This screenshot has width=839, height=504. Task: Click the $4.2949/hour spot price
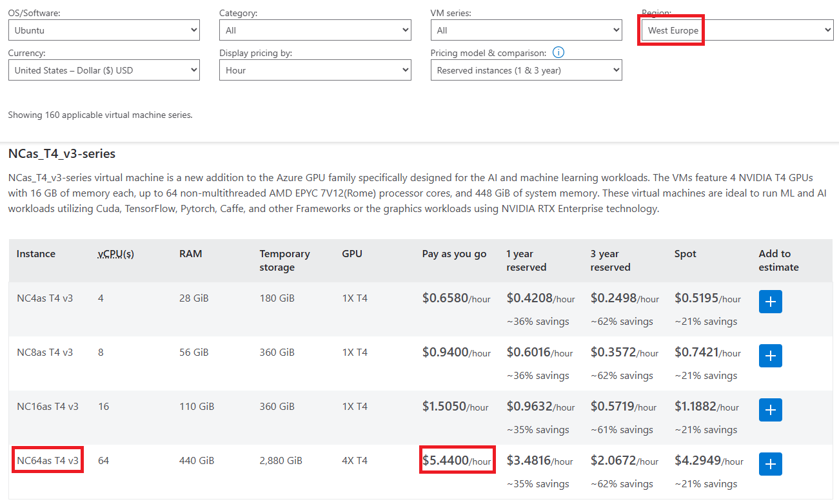click(x=709, y=461)
